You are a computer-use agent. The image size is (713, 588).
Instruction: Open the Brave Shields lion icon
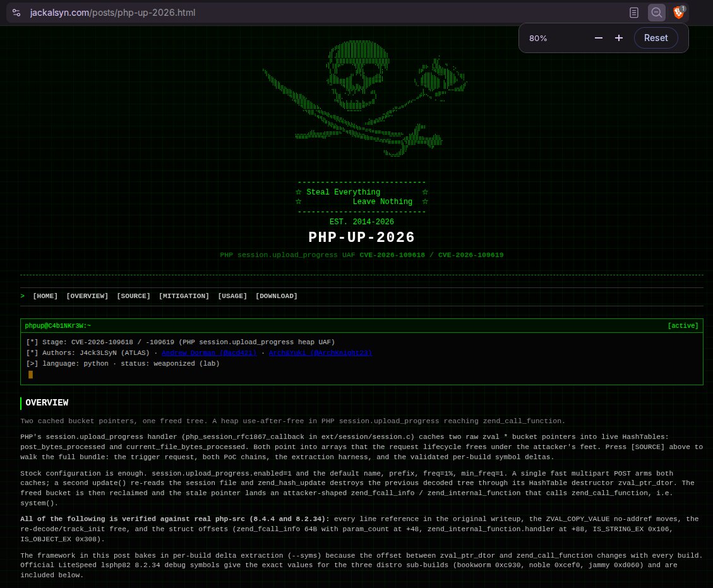pyautogui.click(x=679, y=12)
